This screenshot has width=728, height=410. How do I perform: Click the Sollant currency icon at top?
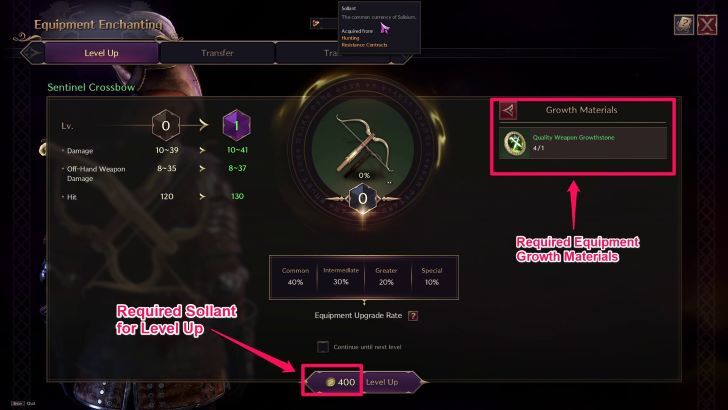(x=316, y=23)
